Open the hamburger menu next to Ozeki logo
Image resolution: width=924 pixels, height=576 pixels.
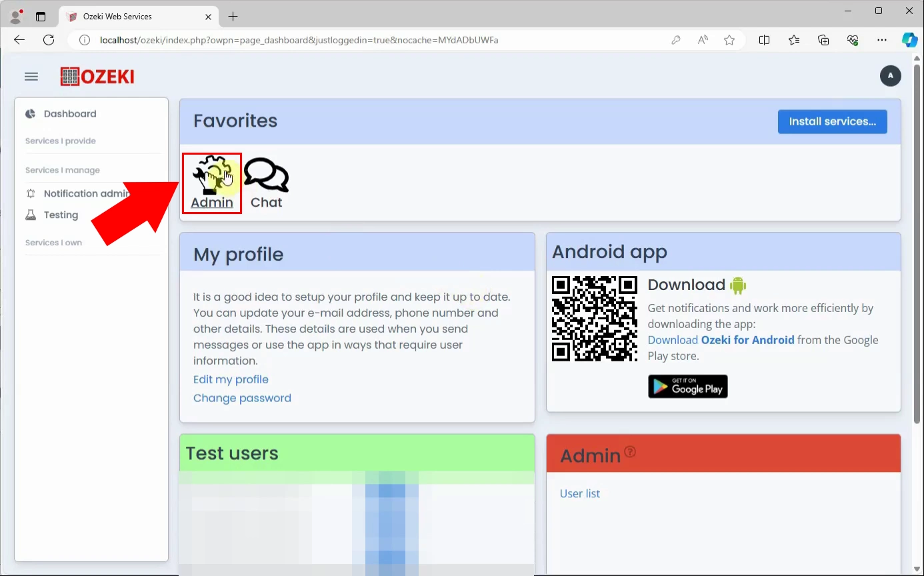pyautogui.click(x=31, y=77)
